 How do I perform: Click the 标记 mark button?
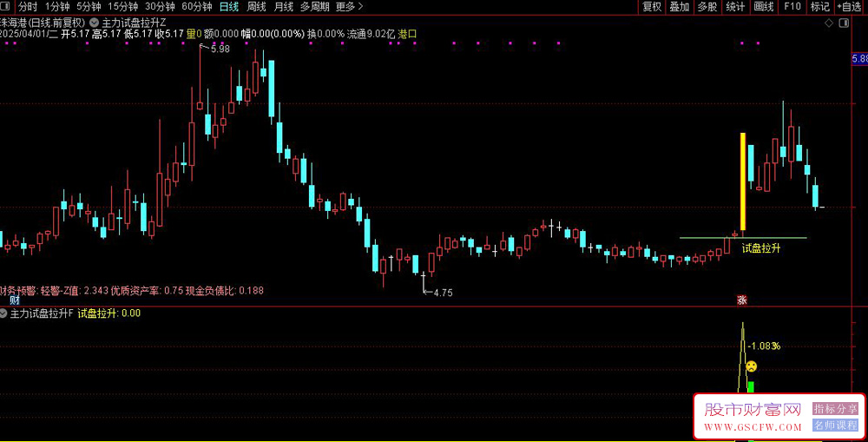(820, 7)
